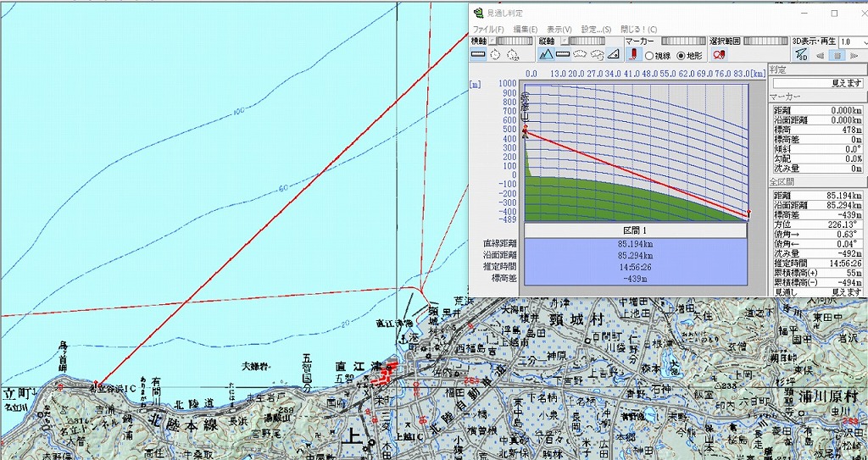The image size is (868, 460).
Task: Open the 表示(V) menu
Action: (x=559, y=29)
